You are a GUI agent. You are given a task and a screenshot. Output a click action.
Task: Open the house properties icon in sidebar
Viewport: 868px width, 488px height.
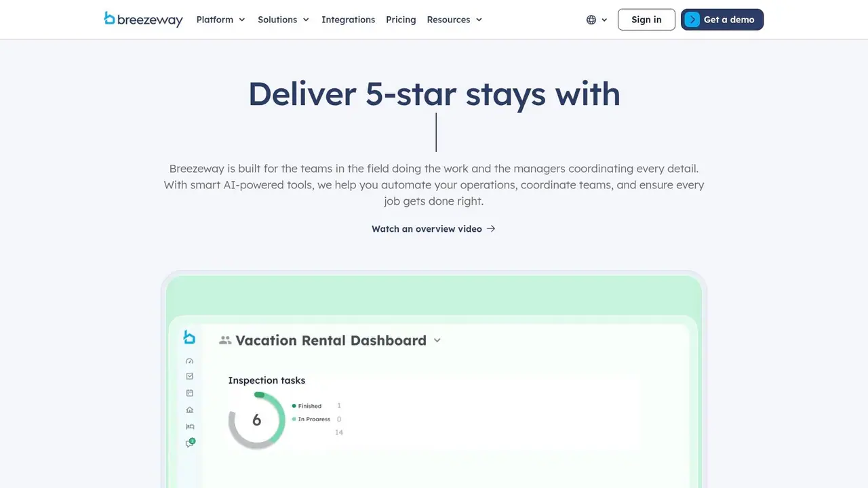pos(189,409)
